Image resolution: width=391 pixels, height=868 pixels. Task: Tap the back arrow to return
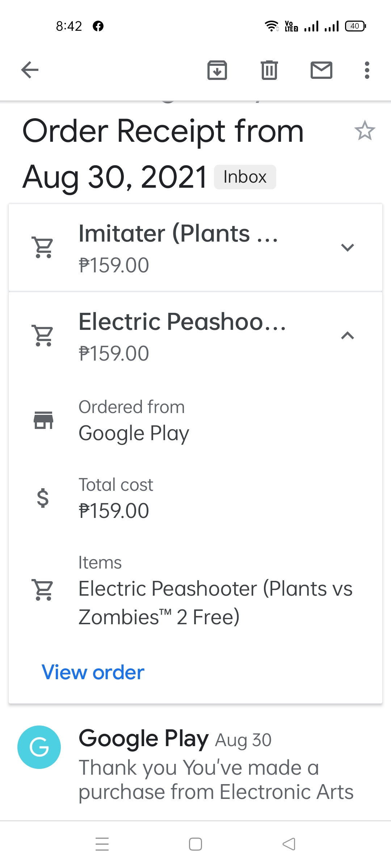click(x=30, y=70)
